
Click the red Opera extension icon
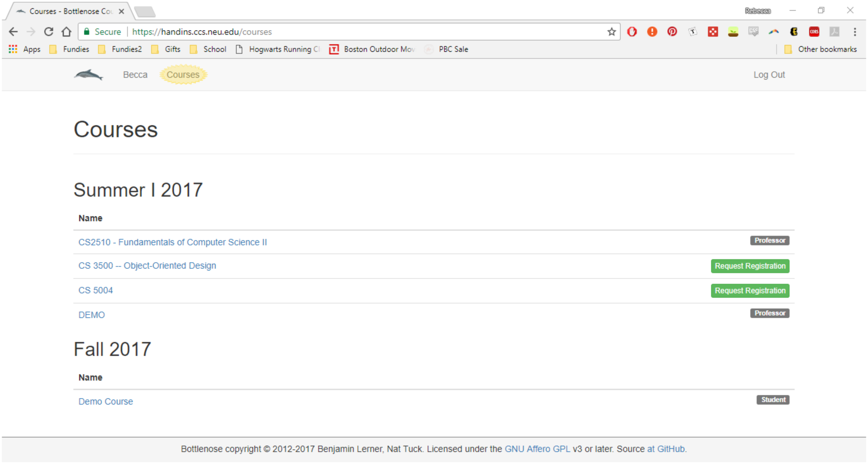coord(632,32)
